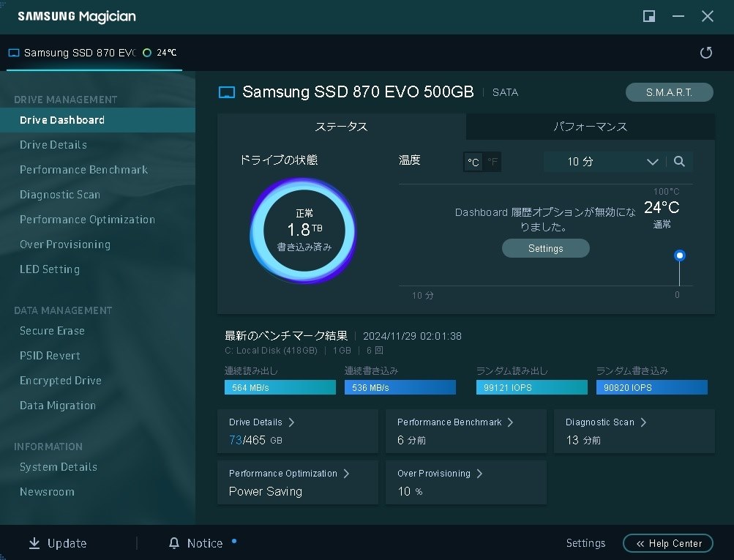
Task: Open the Notice link at bottom
Action: tap(205, 543)
